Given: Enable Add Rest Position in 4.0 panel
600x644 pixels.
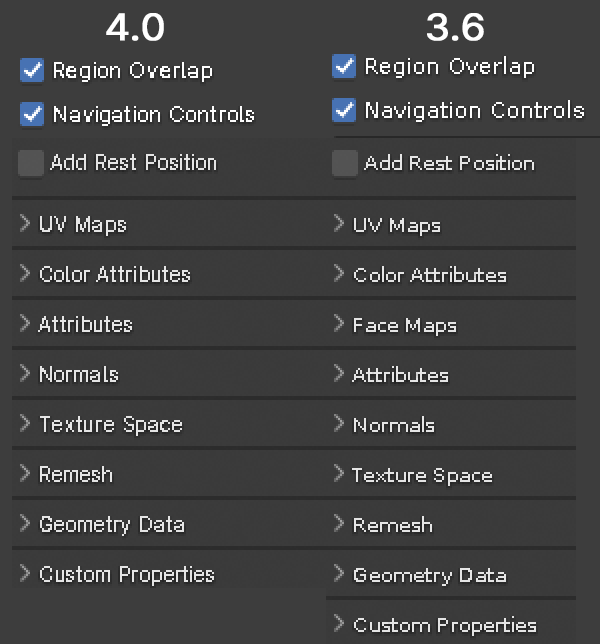Looking at the screenshot, I should click(32, 162).
